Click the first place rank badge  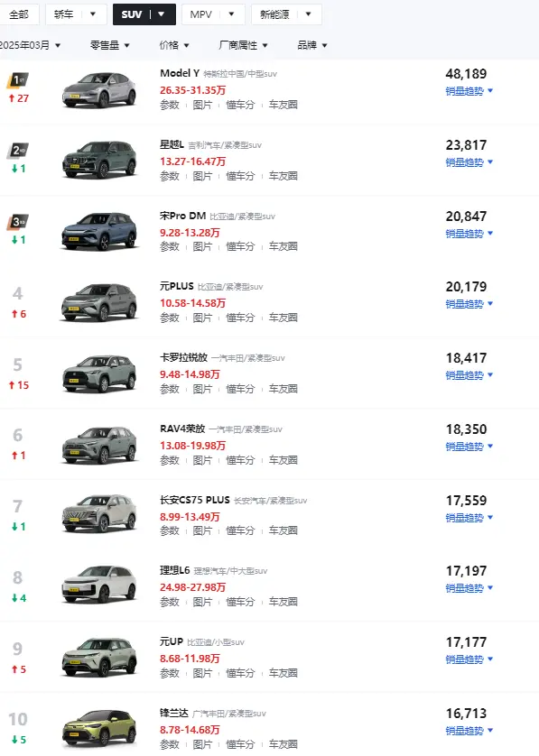click(18, 80)
